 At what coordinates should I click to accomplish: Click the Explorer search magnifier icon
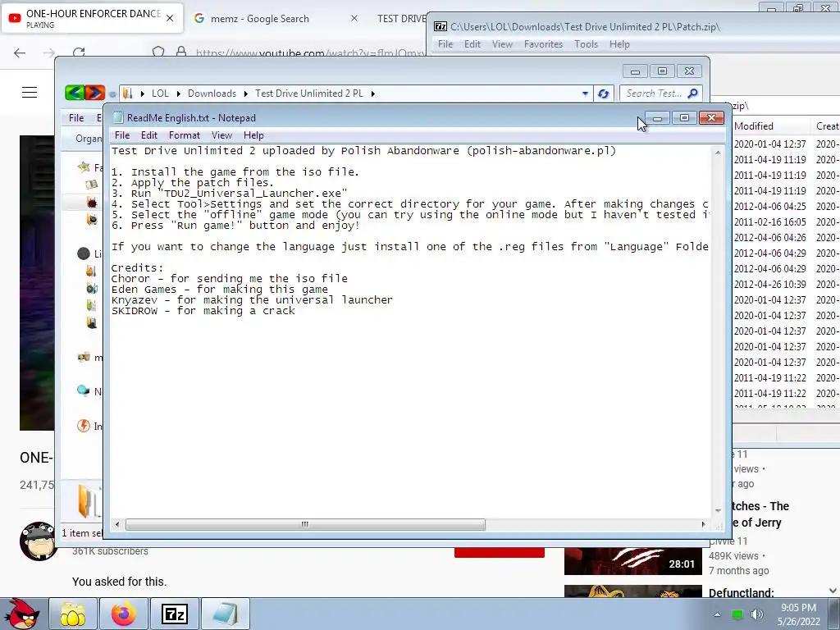pyautogui.click(x=692, y=94)
